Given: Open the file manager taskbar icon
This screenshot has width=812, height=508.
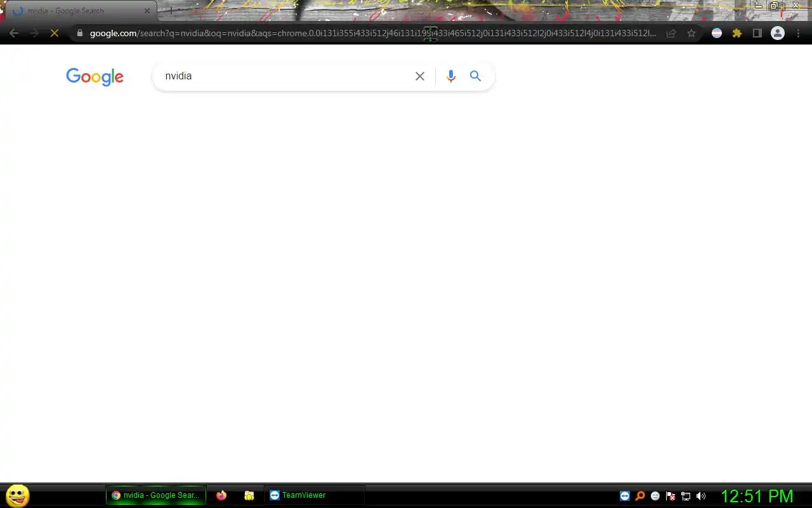Looking at the screenshot, I should click(249, 495).
